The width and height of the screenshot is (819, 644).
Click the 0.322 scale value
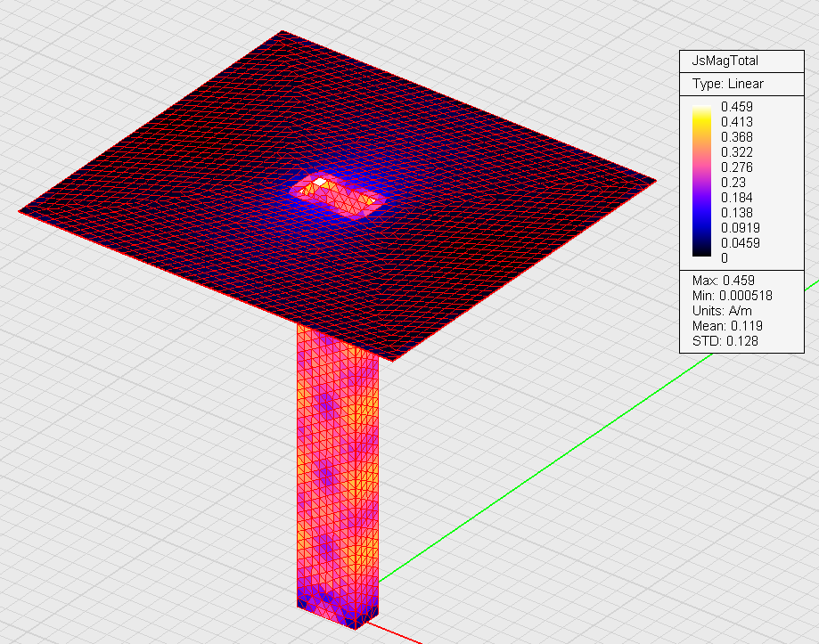[x=736, y=151]
